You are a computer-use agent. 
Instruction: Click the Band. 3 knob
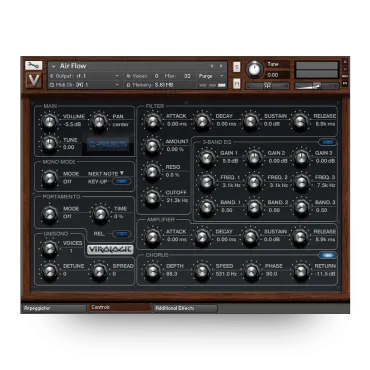(301, 207)
